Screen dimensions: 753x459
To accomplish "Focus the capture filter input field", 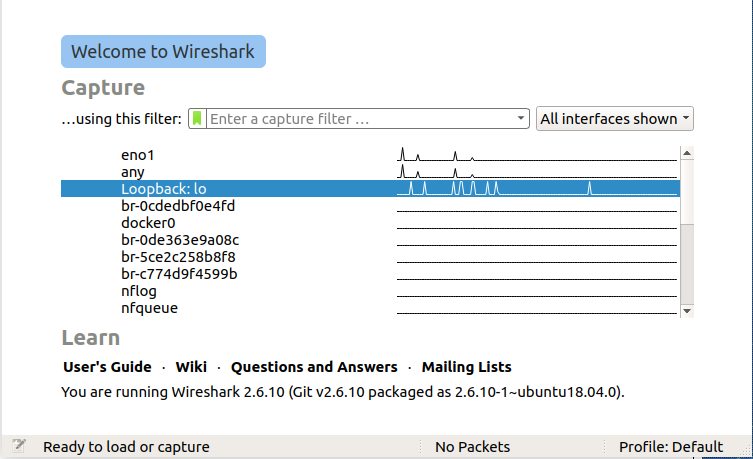I will tap(361, 119).
